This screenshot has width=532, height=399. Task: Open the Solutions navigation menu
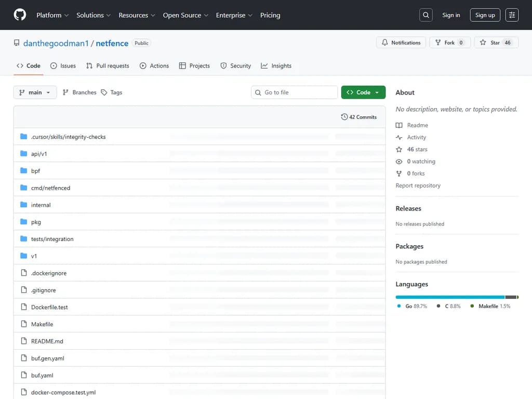[93, 15]
